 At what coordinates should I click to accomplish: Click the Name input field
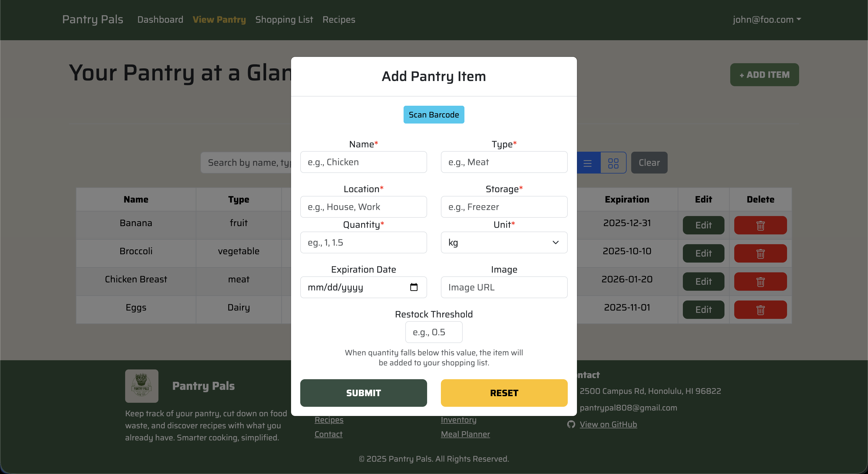[363, 162]
